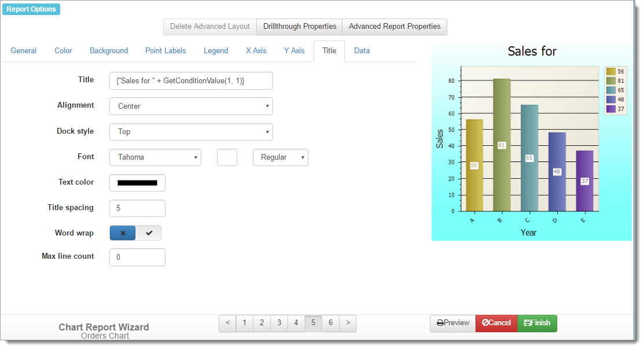Cancel the chart report wizard
The width and height of the screenshot is (644, 349).
pos(496,323)
